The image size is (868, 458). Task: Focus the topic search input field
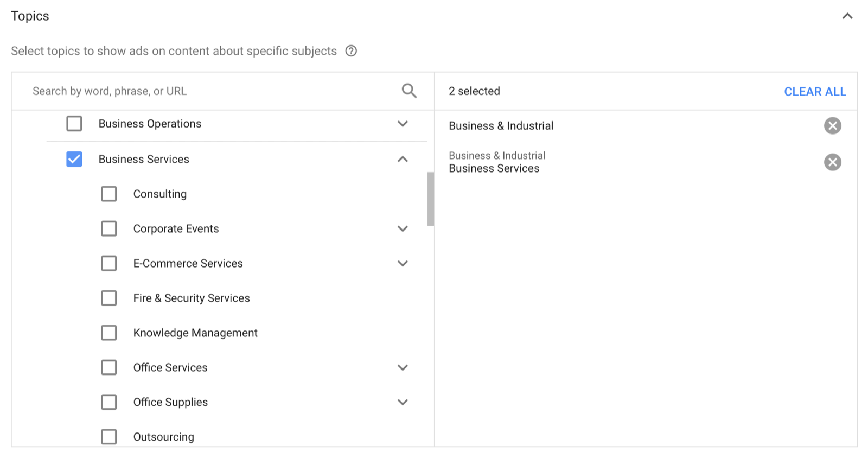pyautogui.click(x=212, y=91)
